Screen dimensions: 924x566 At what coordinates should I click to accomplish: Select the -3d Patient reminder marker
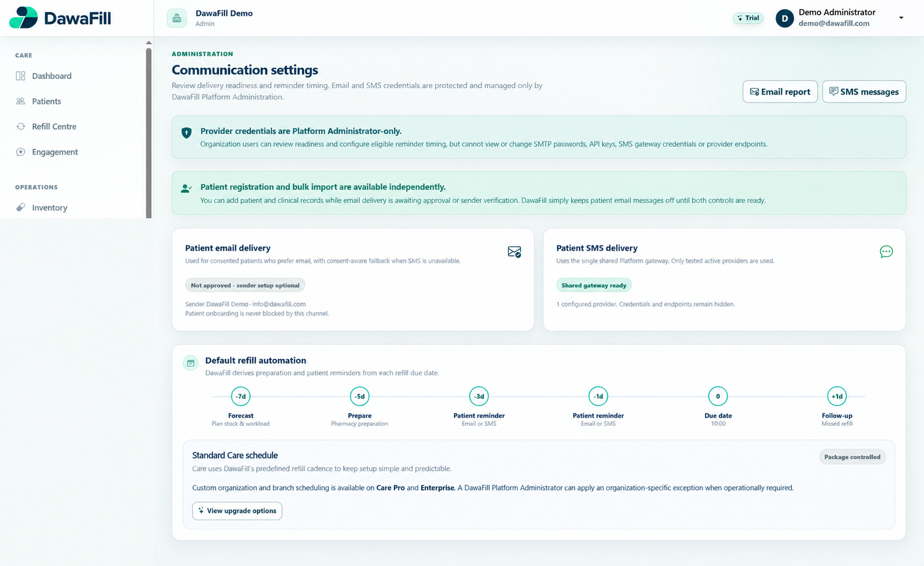[x=479, y=397]
